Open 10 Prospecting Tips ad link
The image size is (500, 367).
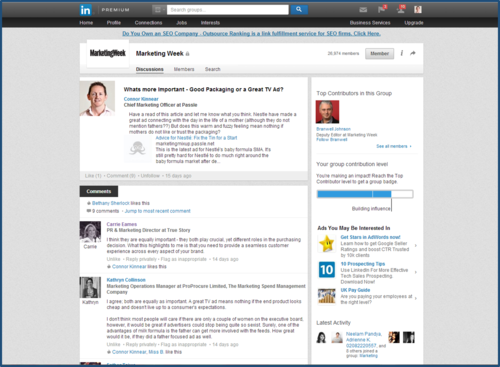[363, 264]
